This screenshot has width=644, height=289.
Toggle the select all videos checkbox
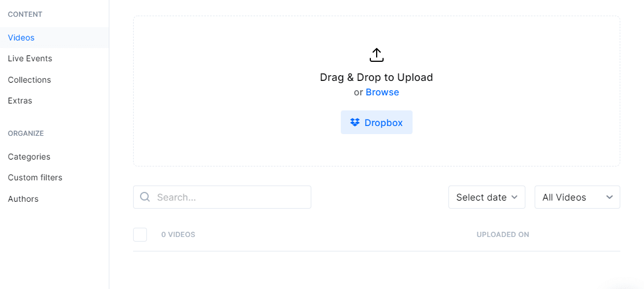[140, 235]
